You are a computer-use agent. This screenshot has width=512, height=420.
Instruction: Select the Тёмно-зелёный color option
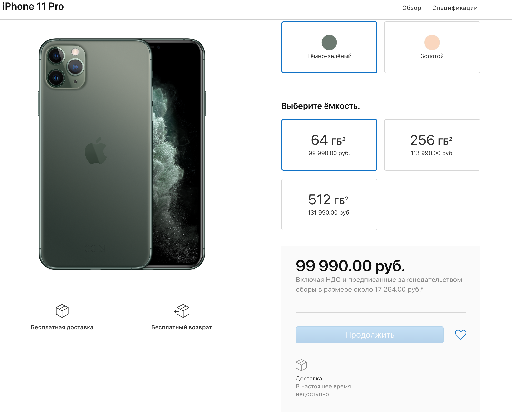click(329, 47)
